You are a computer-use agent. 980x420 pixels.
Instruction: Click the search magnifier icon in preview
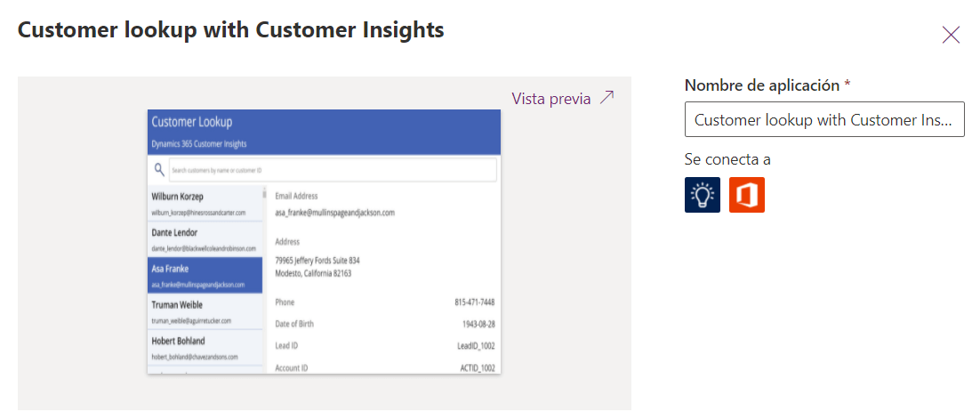[x=159, y=169]
